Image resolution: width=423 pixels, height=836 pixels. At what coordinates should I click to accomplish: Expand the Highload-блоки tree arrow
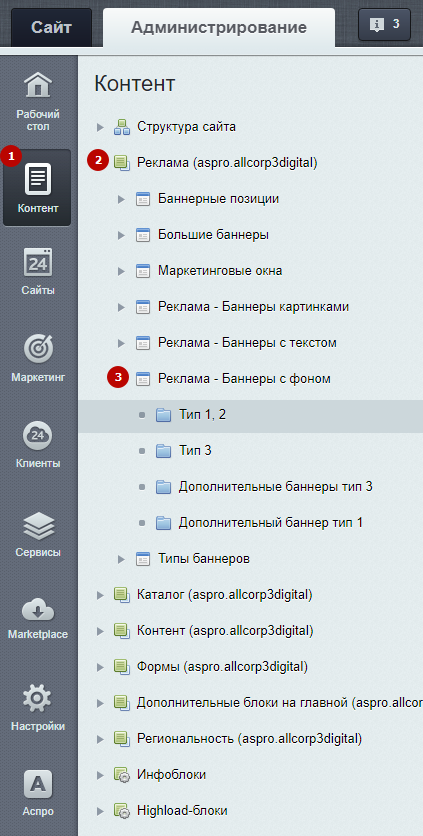pos(100,811)
